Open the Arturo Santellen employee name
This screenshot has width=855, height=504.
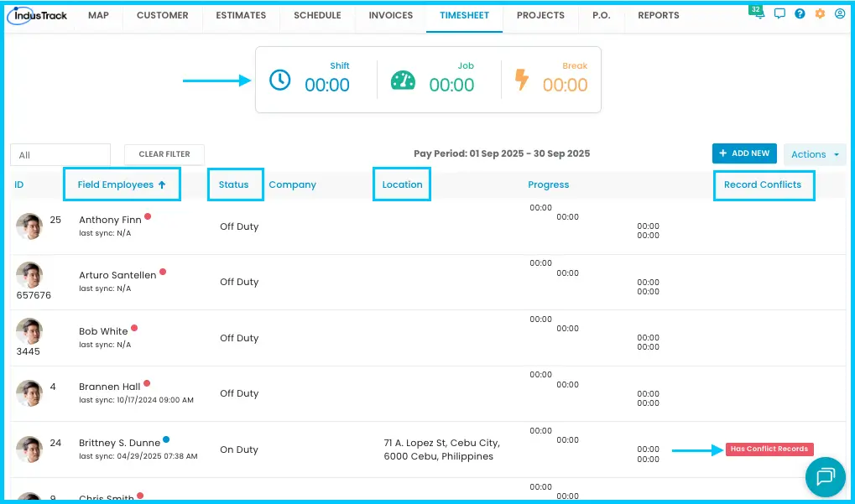coord(117,275)
